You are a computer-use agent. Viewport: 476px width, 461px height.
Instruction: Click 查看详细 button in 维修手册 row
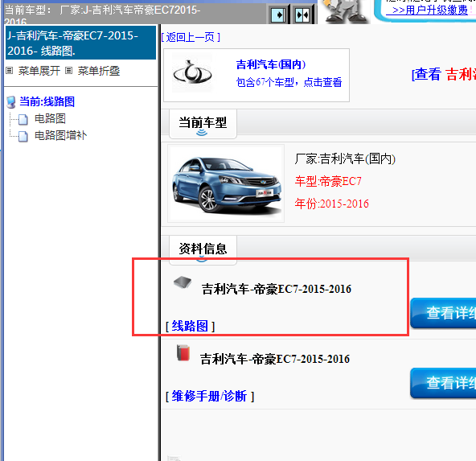[x=443, y=383]
